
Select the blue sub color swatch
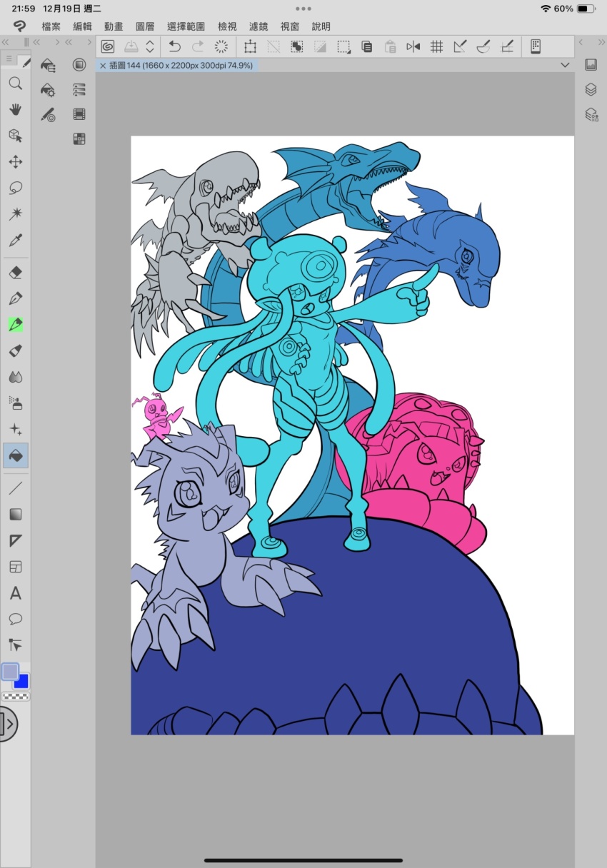pos(21,681)
